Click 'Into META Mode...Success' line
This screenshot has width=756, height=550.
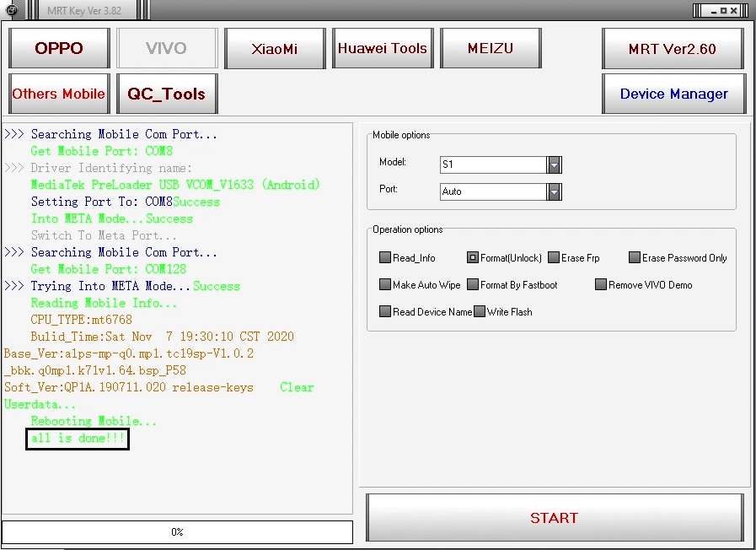tap(112, 218)
